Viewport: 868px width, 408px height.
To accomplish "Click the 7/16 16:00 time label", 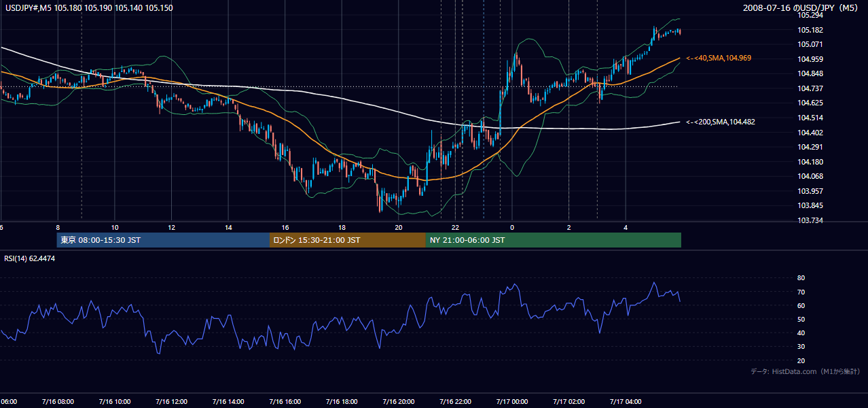I will click(285, 402).
